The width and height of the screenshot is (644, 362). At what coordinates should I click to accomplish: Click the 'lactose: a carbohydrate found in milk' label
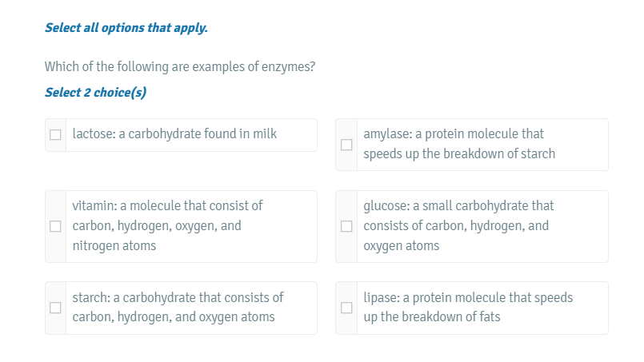pos(174,134)
